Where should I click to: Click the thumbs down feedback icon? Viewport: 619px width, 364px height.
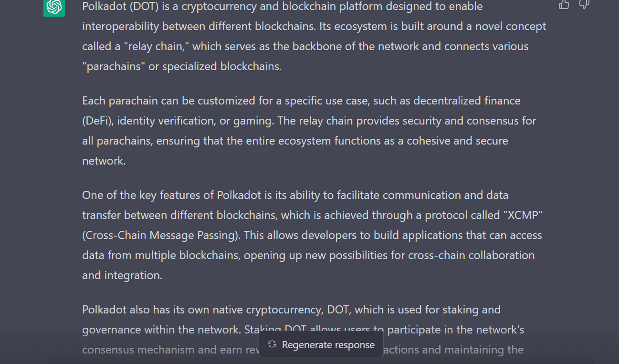pos(584,4)
